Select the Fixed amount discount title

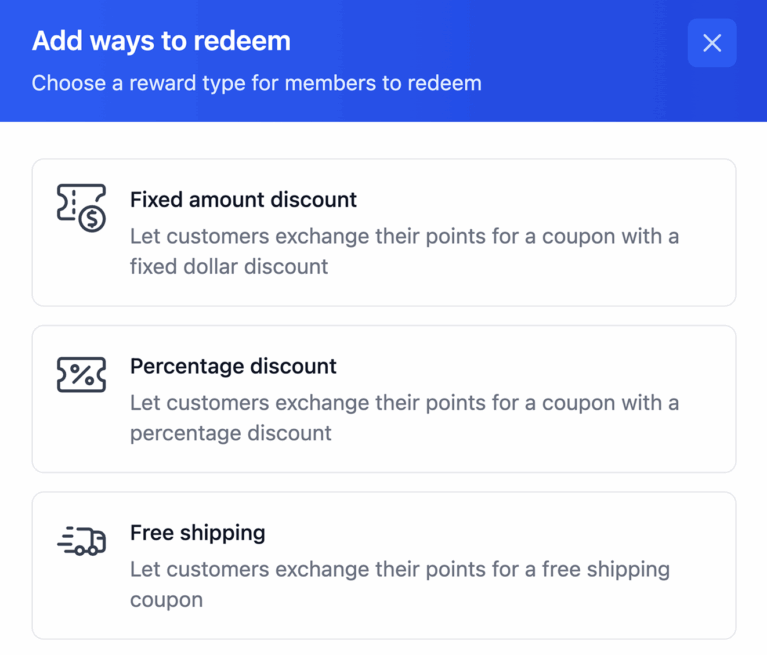pos(243,200)
